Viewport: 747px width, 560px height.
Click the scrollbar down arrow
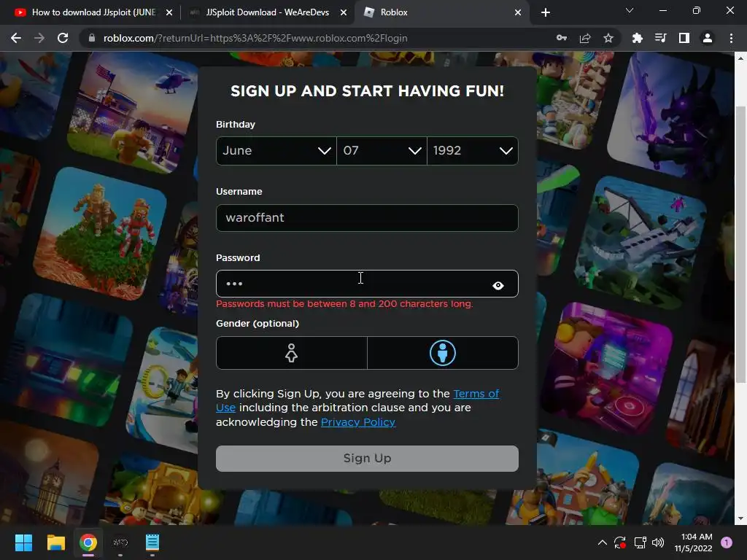pos(740,518)
